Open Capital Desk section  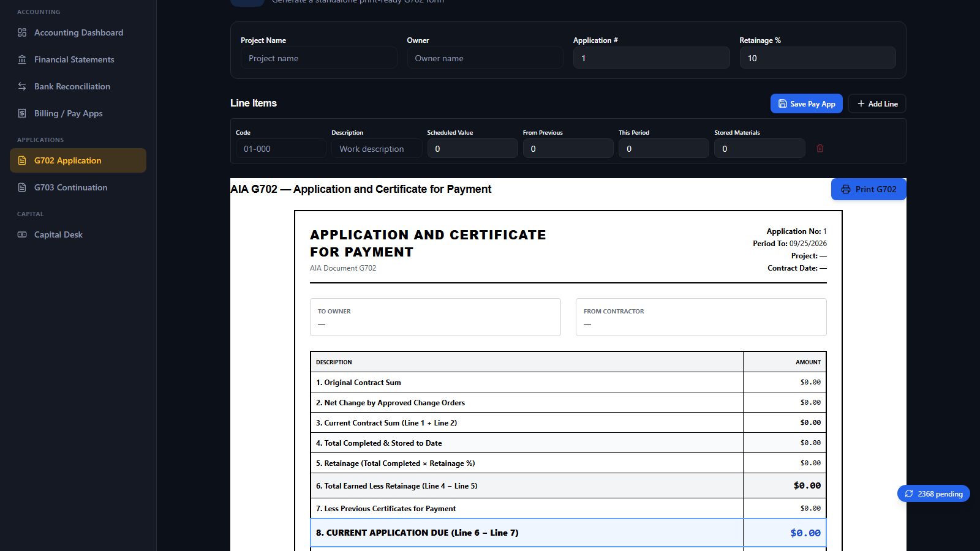pos(78,234)
